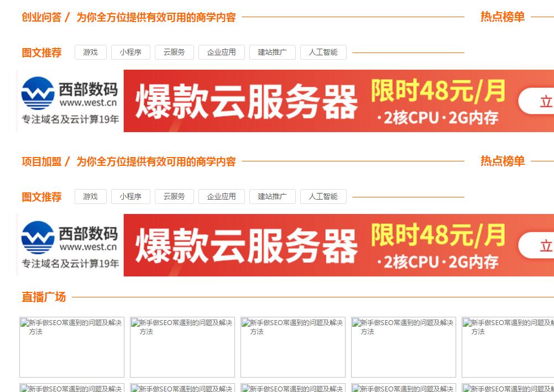Click 图文推荐 label in 创业问答 section

tap(41, 53)
